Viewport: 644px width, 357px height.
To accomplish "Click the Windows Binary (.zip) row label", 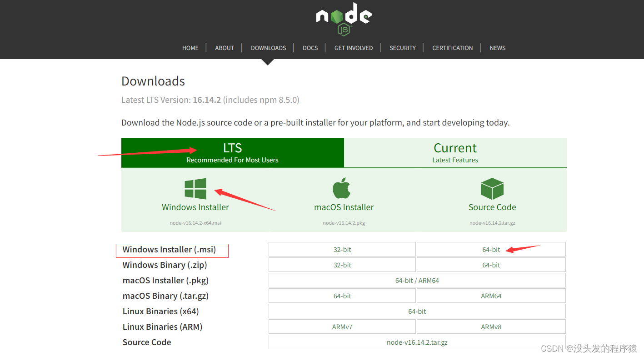I will tap(165, 265).
